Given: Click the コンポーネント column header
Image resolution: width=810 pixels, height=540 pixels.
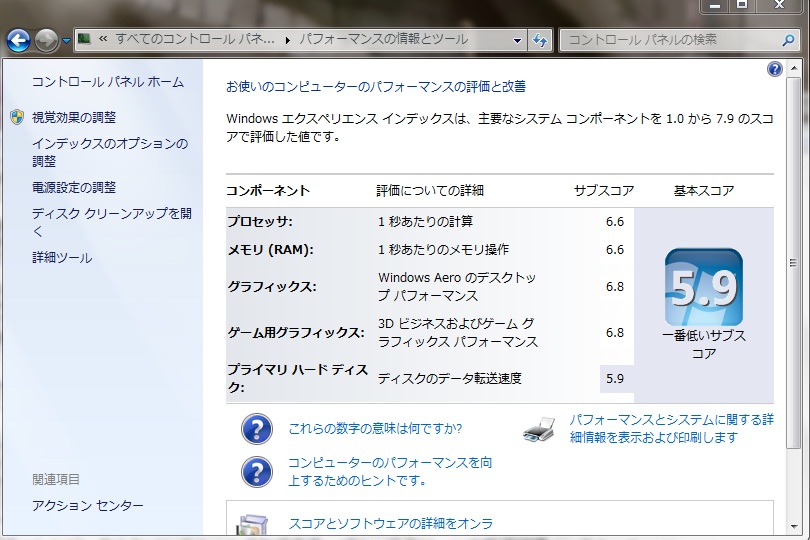Looking at the screenshot, I should pyautogui.click(x=268, y=191).
